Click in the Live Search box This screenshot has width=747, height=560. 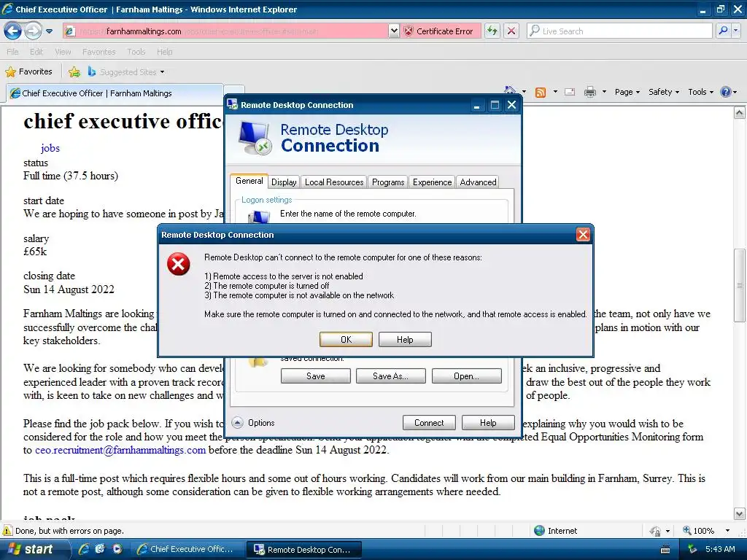pyautogui.click(x=620, y=31)
